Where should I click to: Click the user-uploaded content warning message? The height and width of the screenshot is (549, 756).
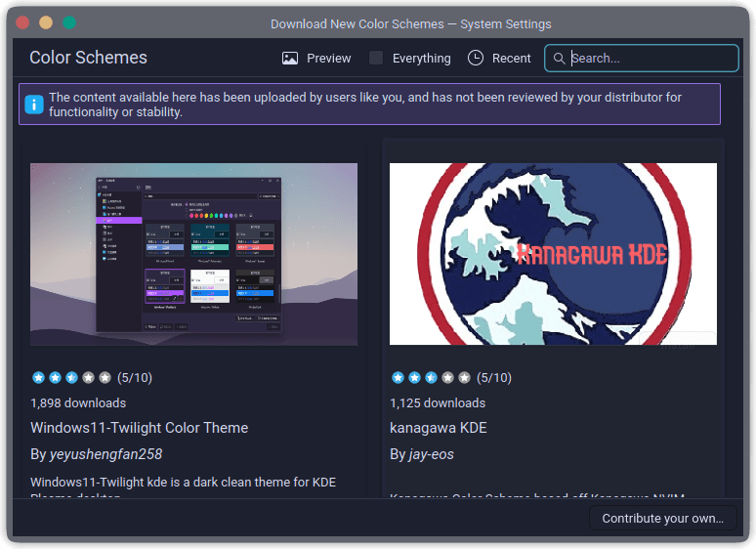coord(365,105)
